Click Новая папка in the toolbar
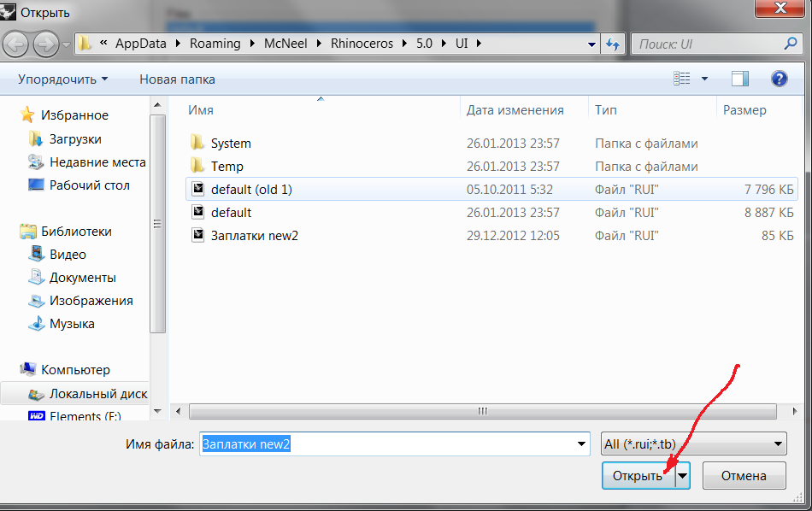812x511 pixels. [x=177, y=79]
